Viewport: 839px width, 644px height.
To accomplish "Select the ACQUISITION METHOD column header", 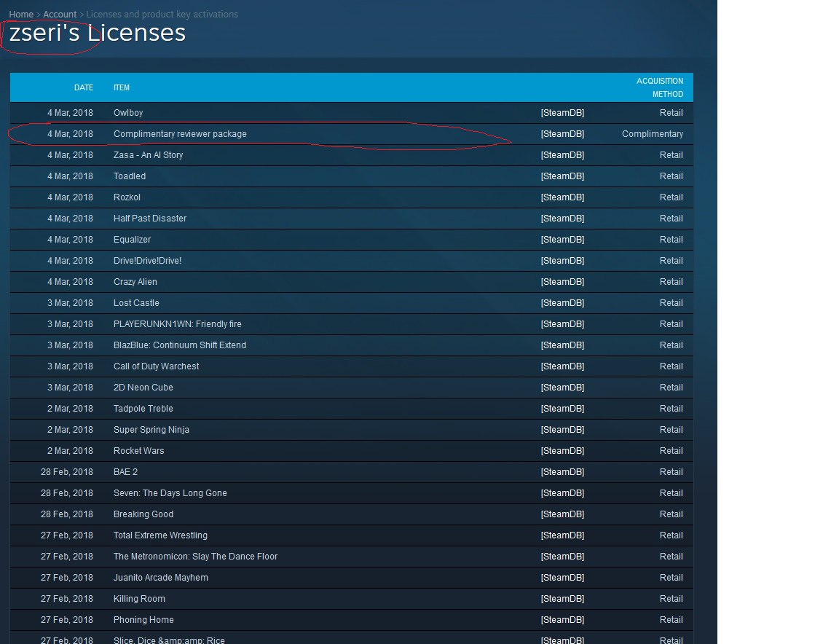I will coord(660,88).
